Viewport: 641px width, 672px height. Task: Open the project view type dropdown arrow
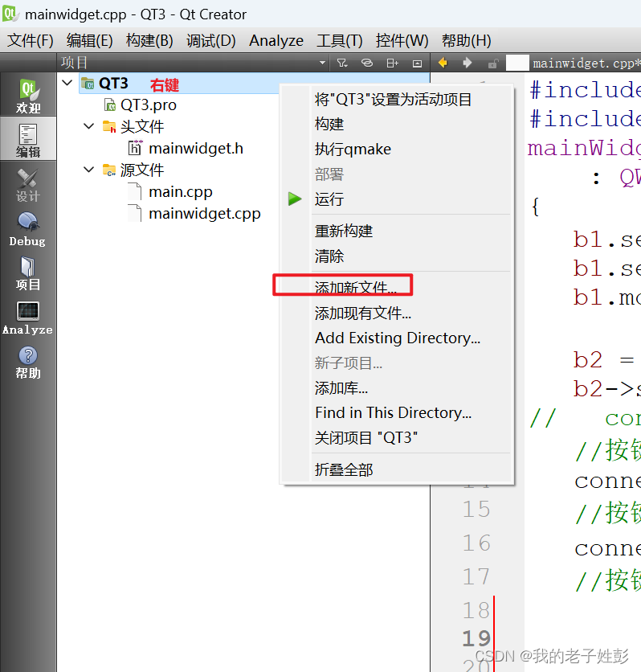coord(322,63)
